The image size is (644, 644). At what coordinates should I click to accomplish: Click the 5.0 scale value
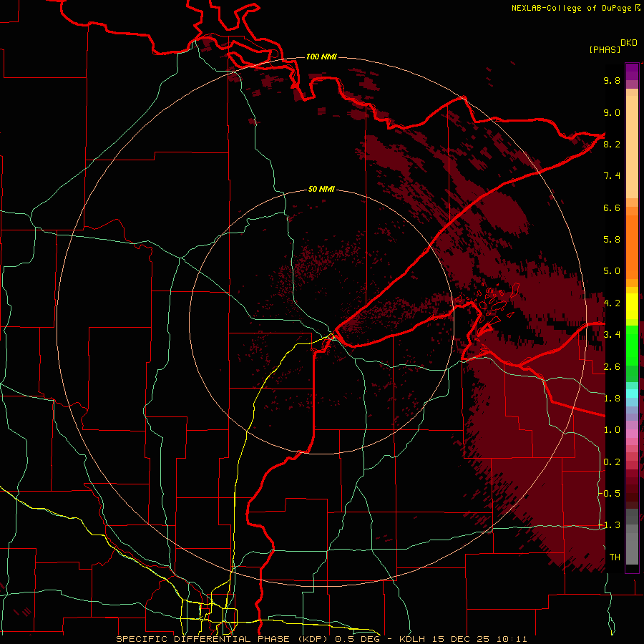612,271
